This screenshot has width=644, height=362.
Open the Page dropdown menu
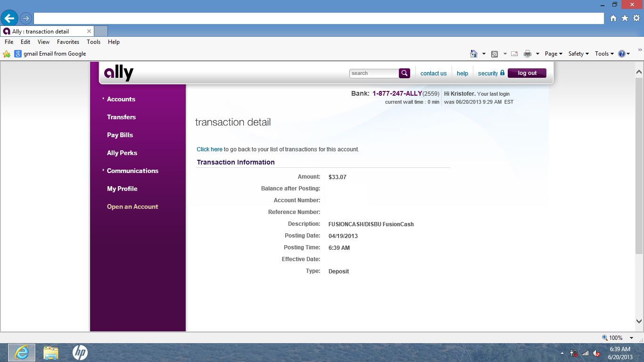point(553,54)
